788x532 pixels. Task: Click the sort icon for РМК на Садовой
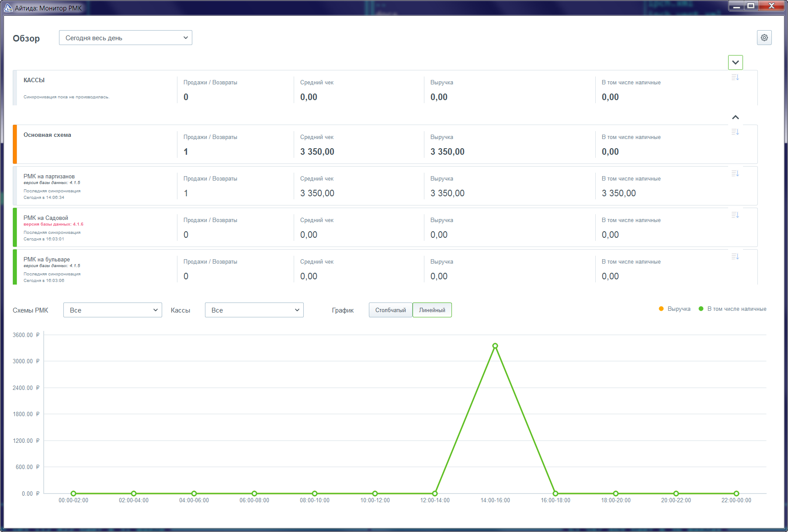coord(735,215)
